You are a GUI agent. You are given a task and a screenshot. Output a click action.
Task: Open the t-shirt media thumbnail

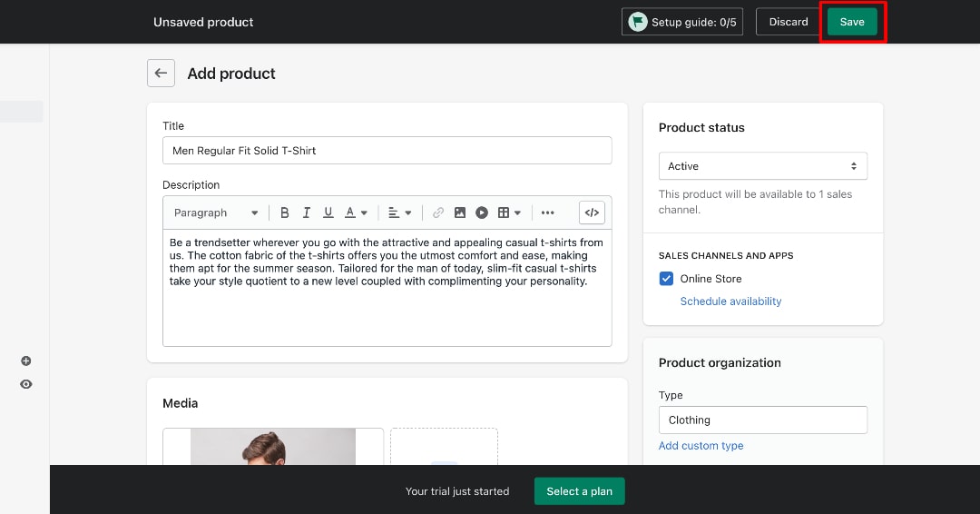coord(273,447)
